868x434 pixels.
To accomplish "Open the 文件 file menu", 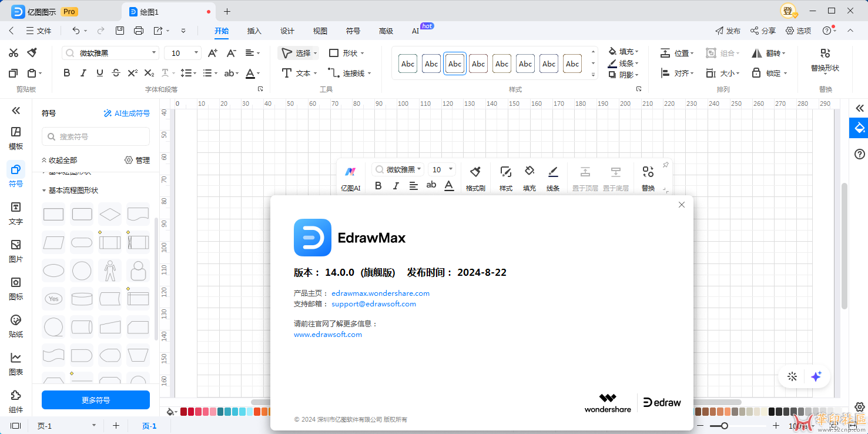I will (39, 31).
